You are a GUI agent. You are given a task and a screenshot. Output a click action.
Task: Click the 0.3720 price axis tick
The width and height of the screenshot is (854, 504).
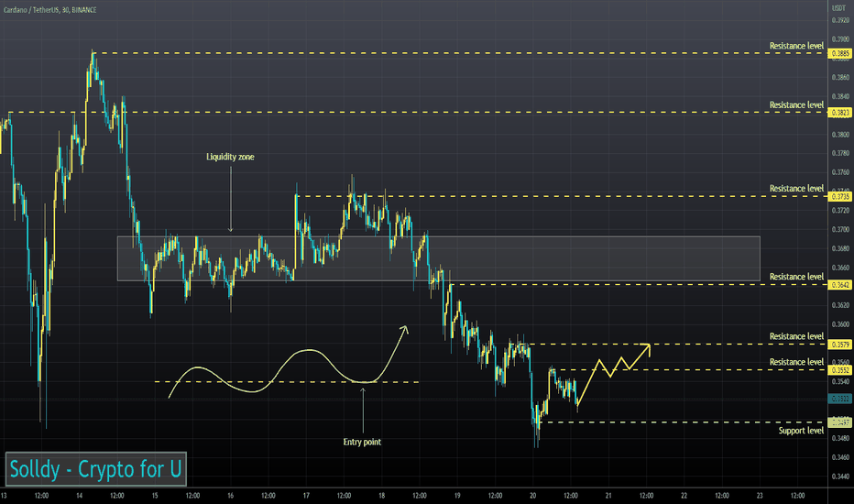click(x=840, y=211)
